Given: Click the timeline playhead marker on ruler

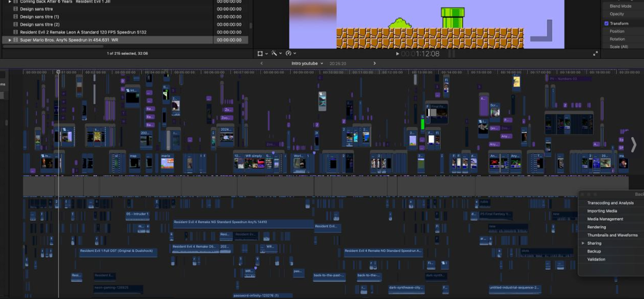Looking at the screenshot, I should [58, 72].
